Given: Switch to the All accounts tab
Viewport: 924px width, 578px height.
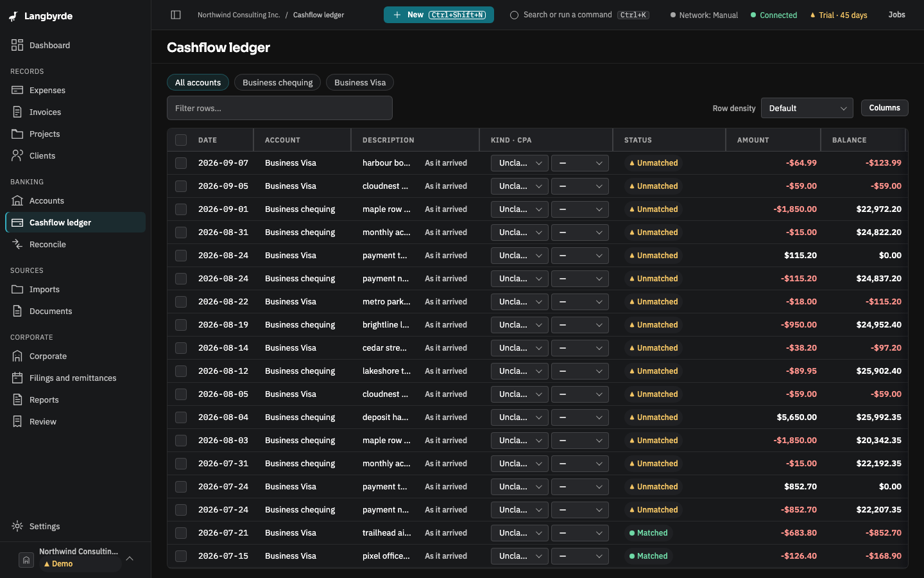Looking at the screenshot, I should tap(198, 82).
